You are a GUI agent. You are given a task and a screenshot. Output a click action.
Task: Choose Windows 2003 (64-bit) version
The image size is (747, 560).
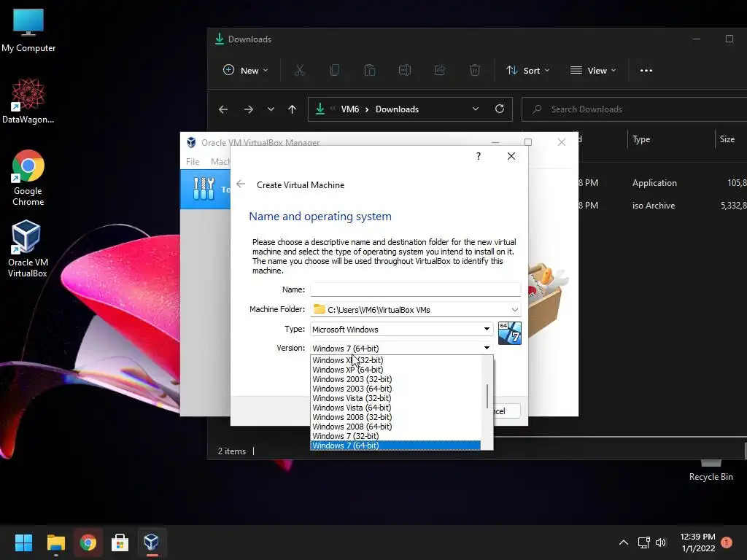[x=395, y=389]
